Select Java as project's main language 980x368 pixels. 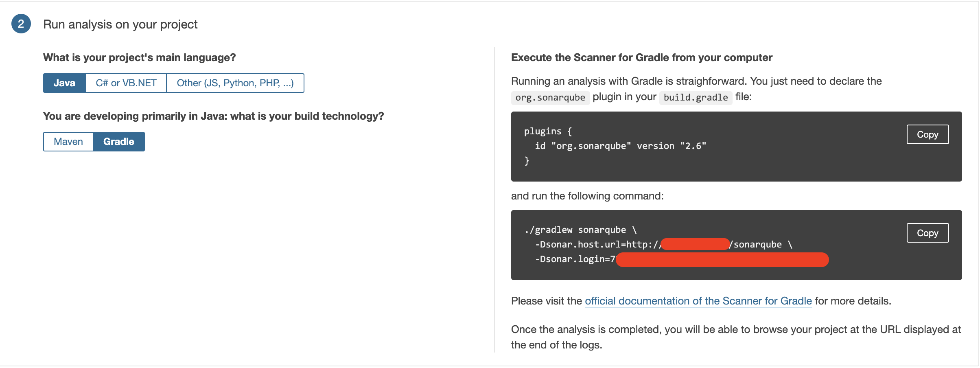click(x=64, y=83)
